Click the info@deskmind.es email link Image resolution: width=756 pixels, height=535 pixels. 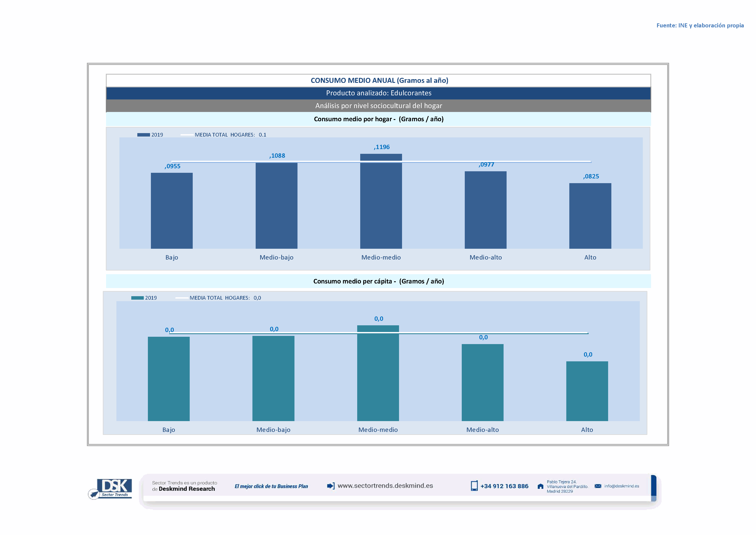(621, 486)
